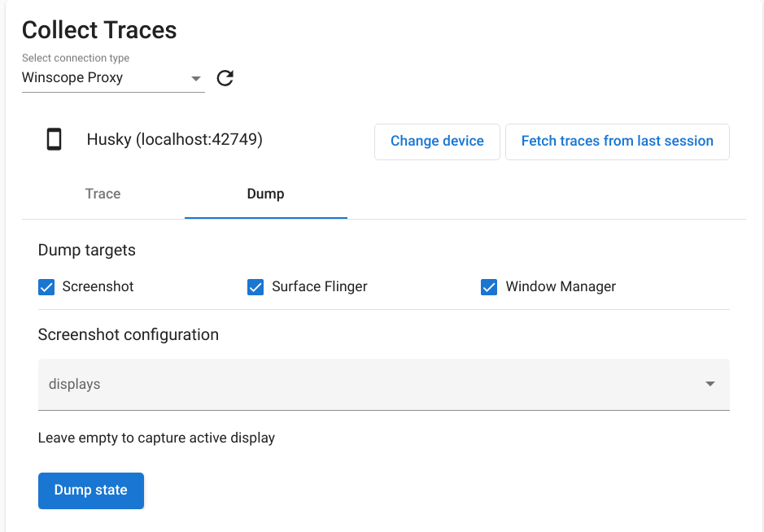Toggle the Window Manager dump target

click(488, 287)
